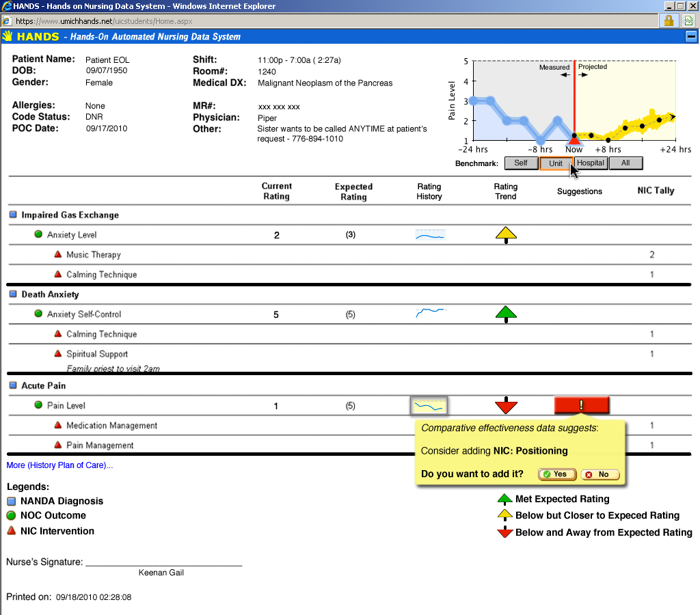Click the Internet Explorer page icon beside URL
The width and height of the screenshot is (700, 615).
pos(6,21)
